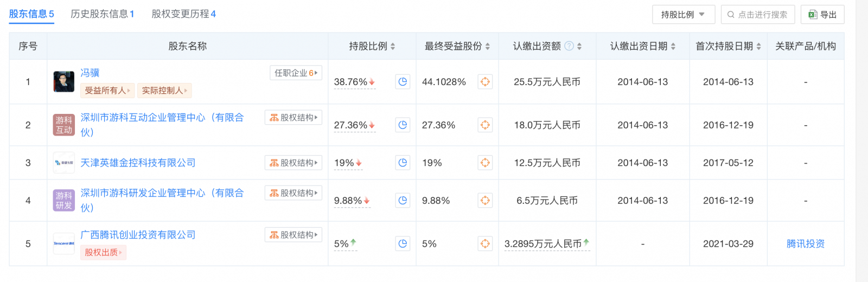Open 广西腾讯创业投资有限公司 company link

pos(138,235)
